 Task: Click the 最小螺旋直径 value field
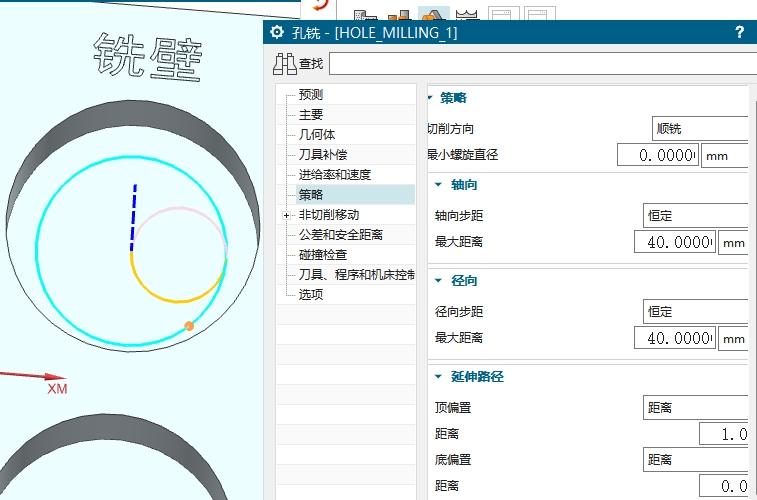pyautogui.click(x=658, y=155)
